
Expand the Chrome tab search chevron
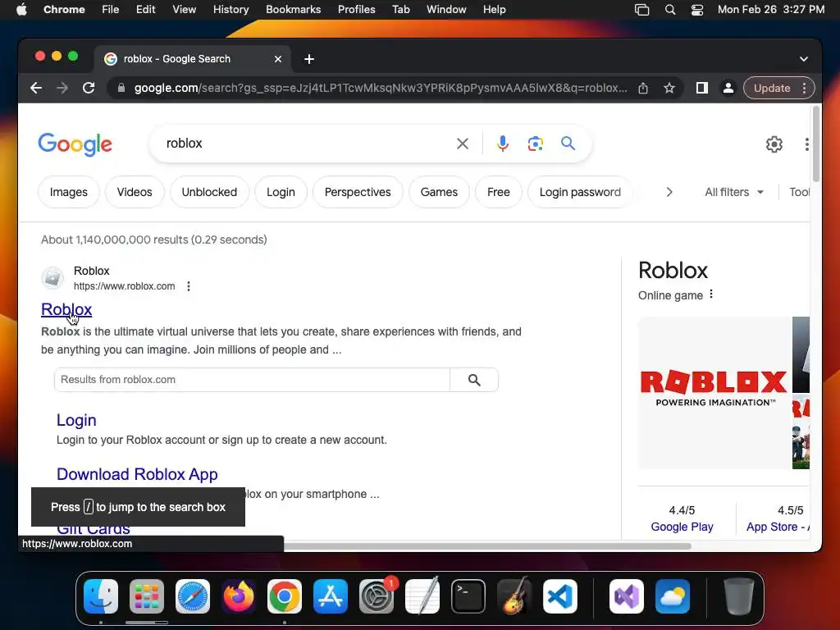pyautogui.click(x=804, y=59)
